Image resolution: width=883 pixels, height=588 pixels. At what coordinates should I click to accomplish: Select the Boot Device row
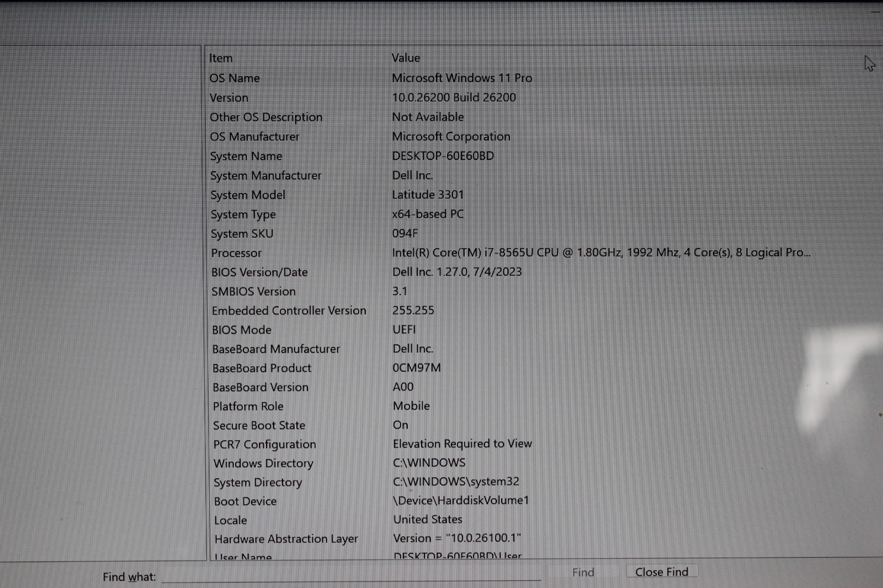pyautogui.click(x=245, y=501)
